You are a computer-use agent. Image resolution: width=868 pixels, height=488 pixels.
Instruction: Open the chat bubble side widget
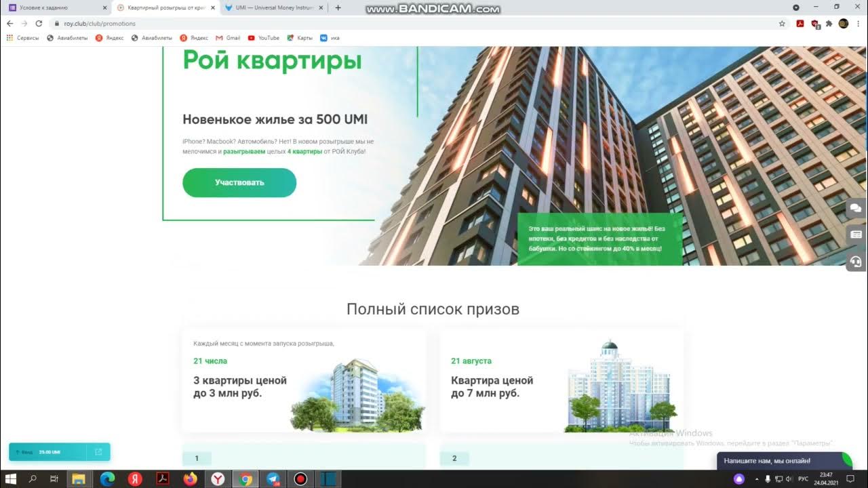(856, 208)
